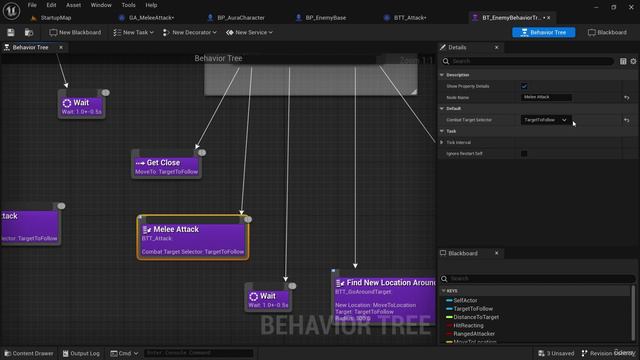Toggle Show Property Details checkbox

point(524,86)
